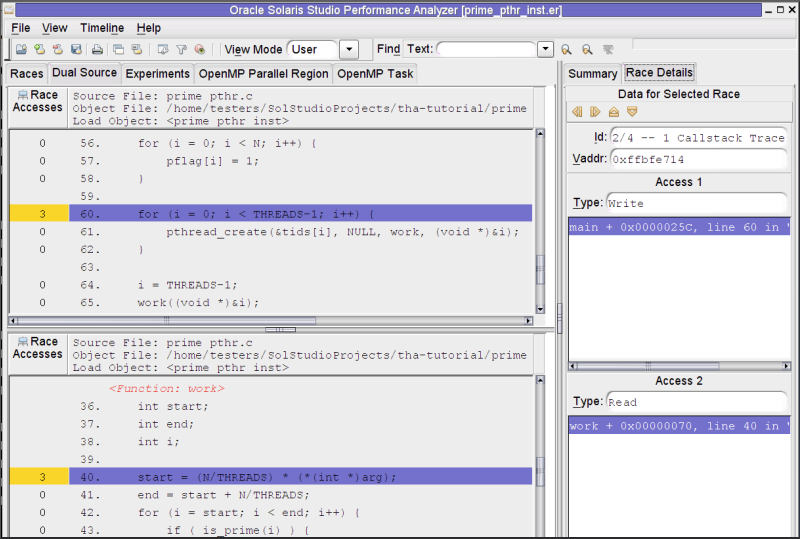The height and width of the screenshot is (539, 800).
Task: Click upper source pane horizontal scroll-left arrow
Action: pos(14,321)
